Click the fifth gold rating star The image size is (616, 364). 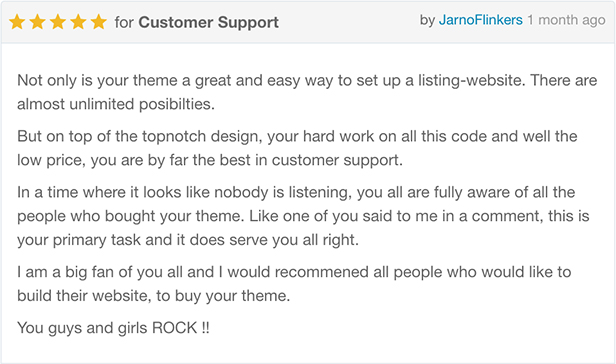[99, 22]
